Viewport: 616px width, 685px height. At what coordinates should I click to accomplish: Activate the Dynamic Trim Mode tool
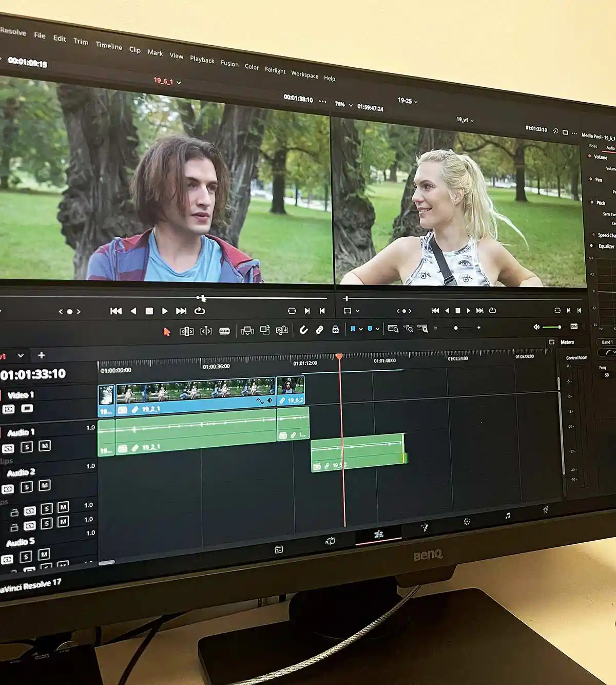coord(206,331)
